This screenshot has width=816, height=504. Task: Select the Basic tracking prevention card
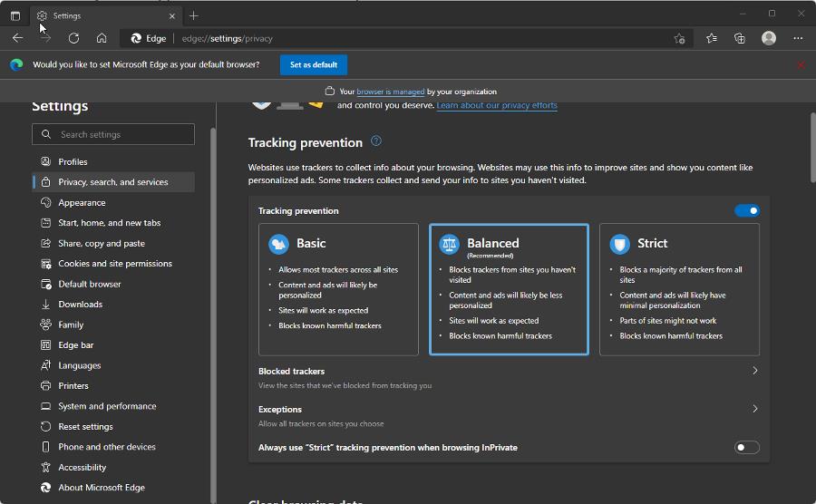[x=338, y=289]
